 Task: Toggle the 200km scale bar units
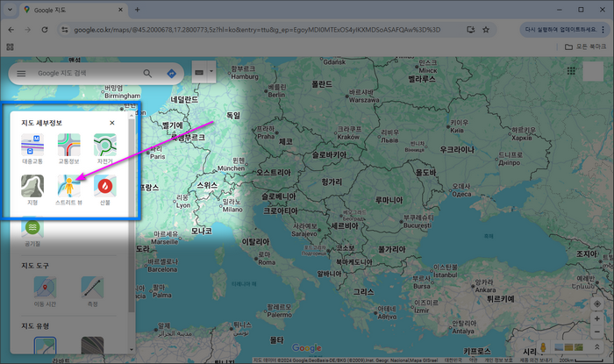click(581, 360)
